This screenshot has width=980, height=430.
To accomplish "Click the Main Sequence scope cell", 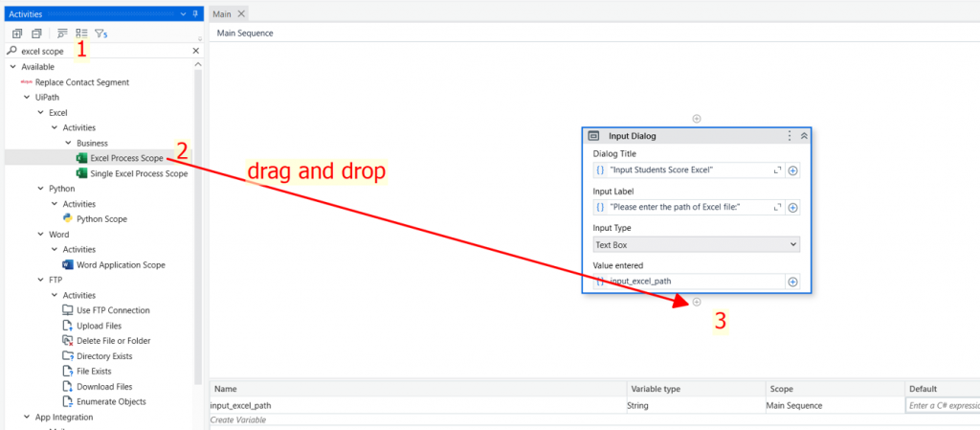I will click(x=835, y=406).
